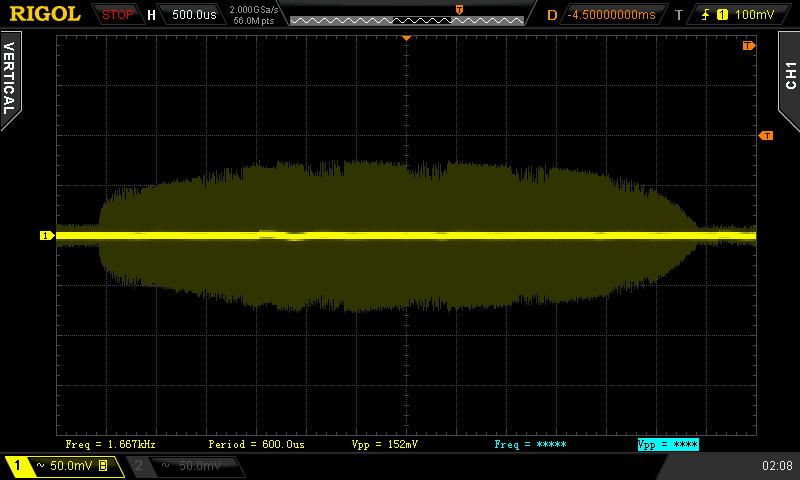Click the red STOP run status indicator

pos(118,15)
